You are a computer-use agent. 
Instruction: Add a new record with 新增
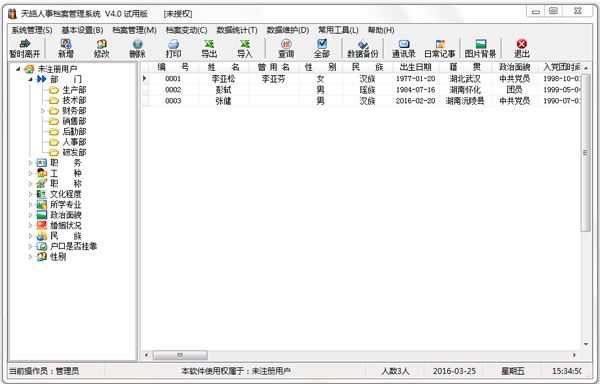pos(66,49)
